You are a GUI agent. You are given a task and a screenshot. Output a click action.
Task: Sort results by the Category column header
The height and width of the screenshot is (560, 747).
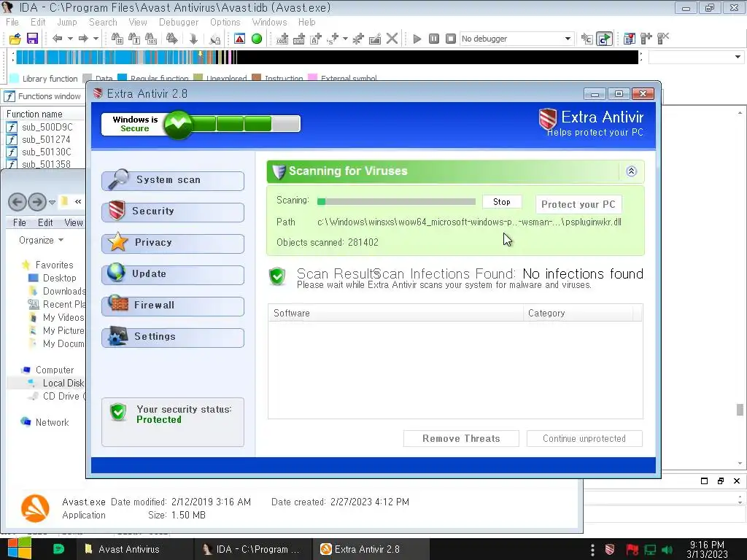tap(578, 313)
